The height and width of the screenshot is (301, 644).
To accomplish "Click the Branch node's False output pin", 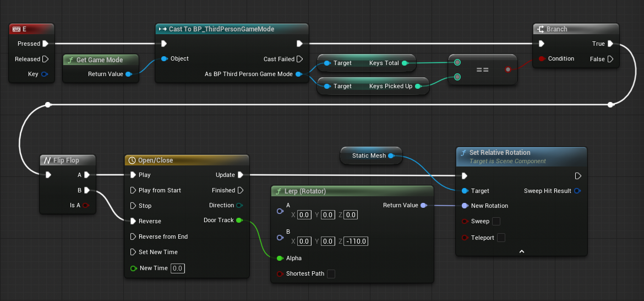I will click(610, 59).
